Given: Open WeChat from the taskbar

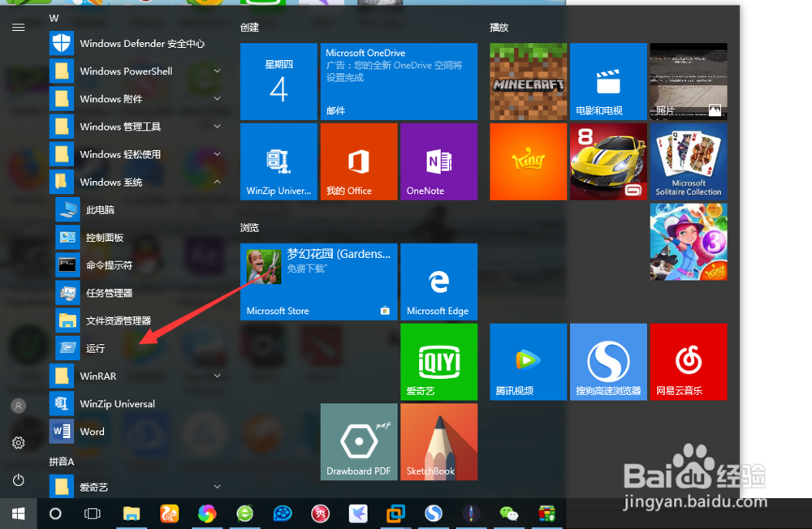Looking at the screenshot, I should tap(508, 514).
